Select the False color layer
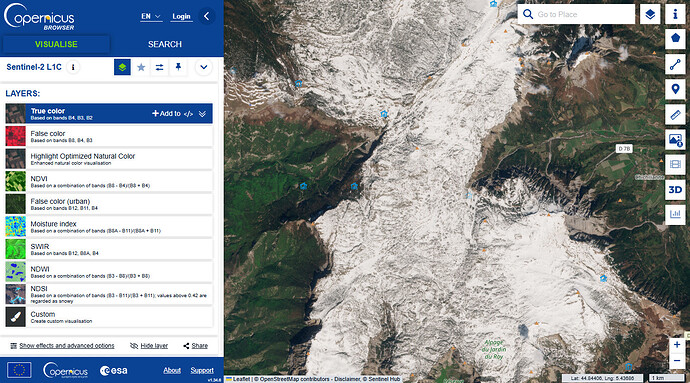 pos(109,136)
